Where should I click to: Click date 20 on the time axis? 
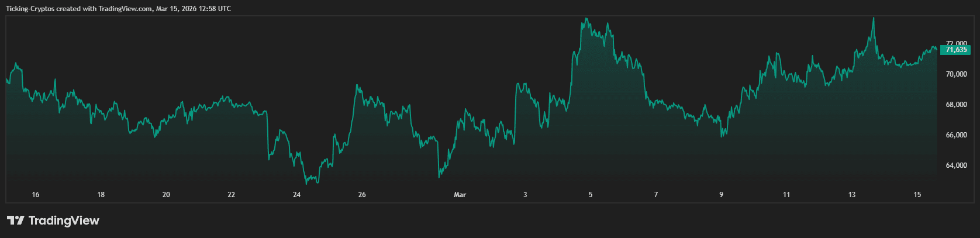166,195
